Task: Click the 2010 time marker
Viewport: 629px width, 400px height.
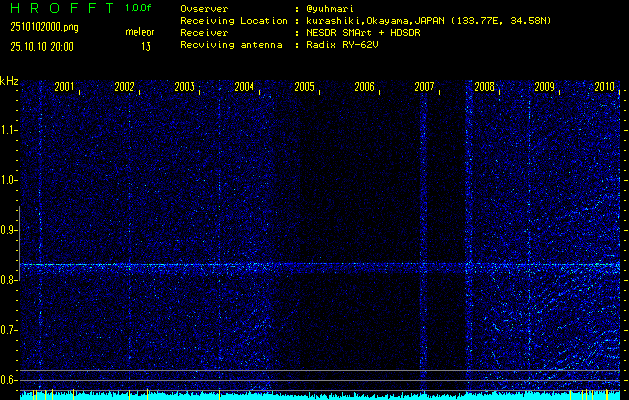Action: [x=605, y=87]
